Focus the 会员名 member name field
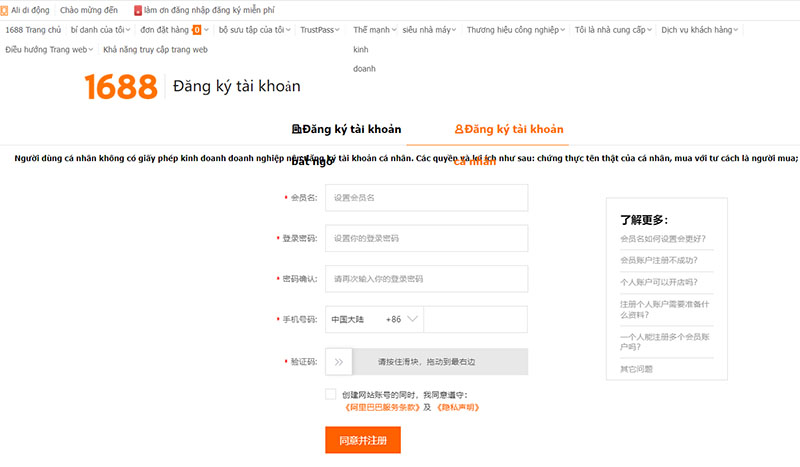Viewport: 800px width, 467px height. [x=427, y=198]
